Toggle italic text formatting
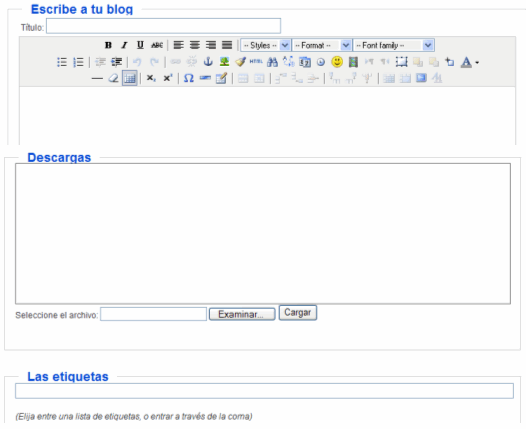526x429 pixels. point(124,45)
